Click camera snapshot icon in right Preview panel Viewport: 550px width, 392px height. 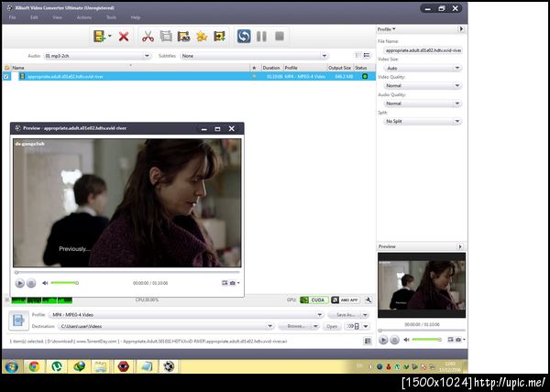458,340
